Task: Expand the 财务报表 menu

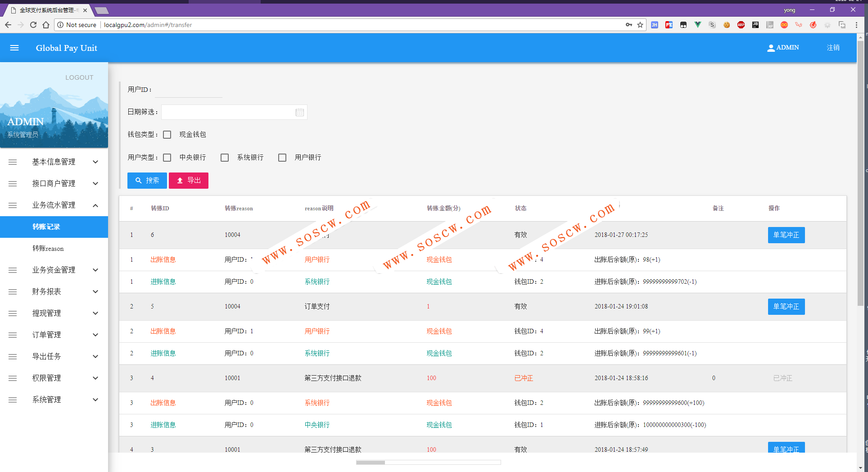Action: point(54,291)
